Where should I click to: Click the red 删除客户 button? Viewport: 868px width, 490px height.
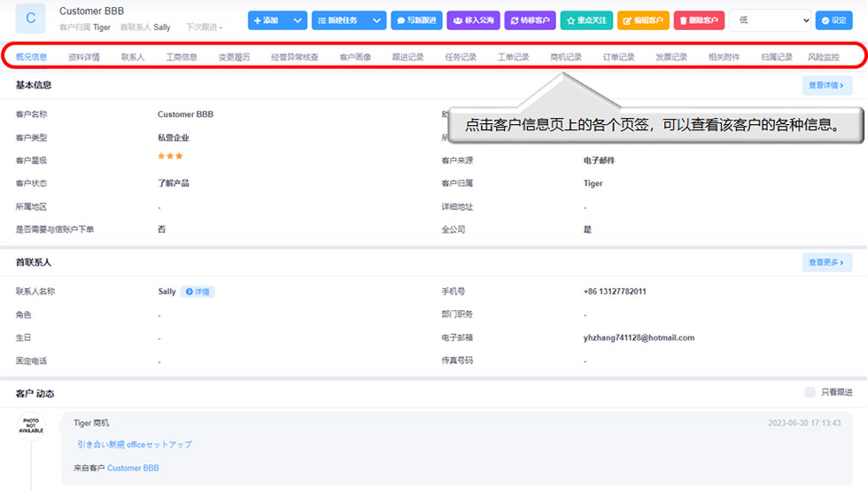[699, 20]
